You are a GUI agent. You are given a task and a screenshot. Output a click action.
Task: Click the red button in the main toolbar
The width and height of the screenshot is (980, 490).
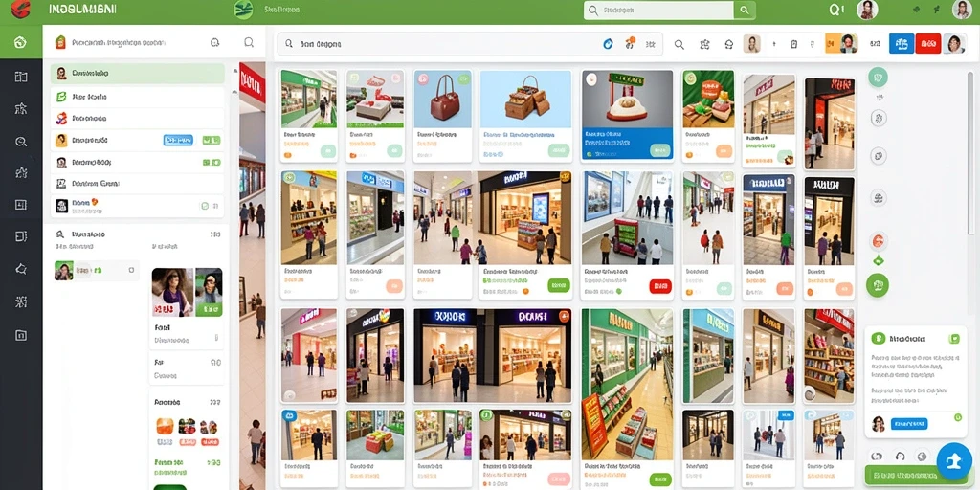[928, 43]
